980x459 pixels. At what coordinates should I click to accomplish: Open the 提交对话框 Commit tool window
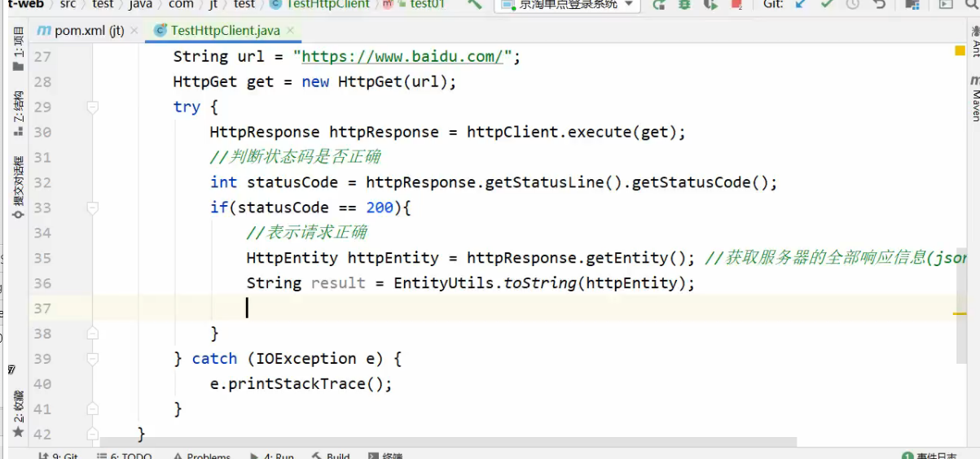tap(18, 187)
